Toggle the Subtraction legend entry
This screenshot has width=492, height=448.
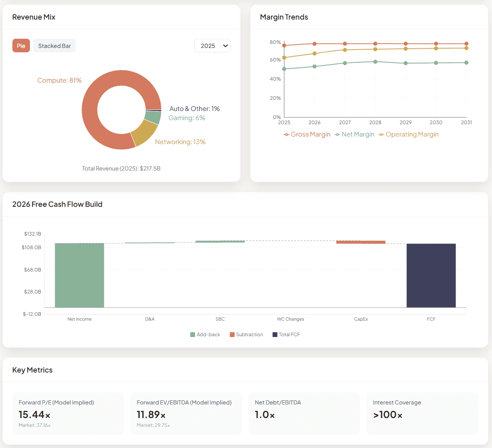click(247, 334)
